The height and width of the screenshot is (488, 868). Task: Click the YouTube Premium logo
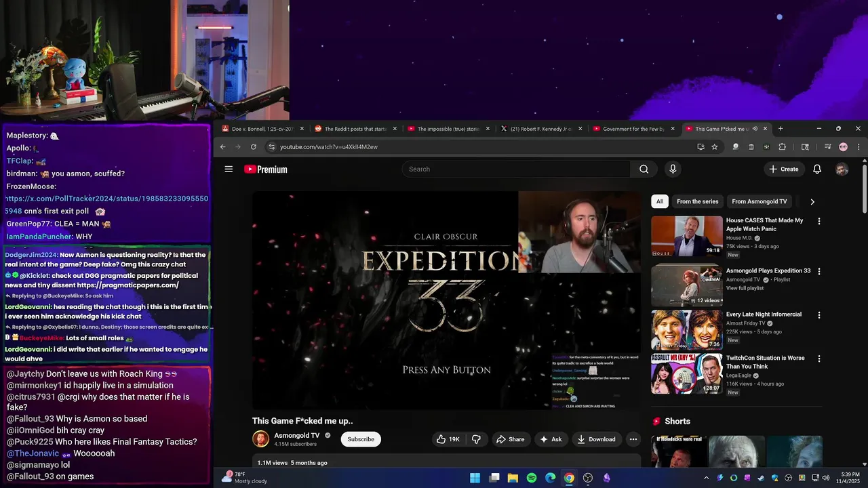(266, 169)
